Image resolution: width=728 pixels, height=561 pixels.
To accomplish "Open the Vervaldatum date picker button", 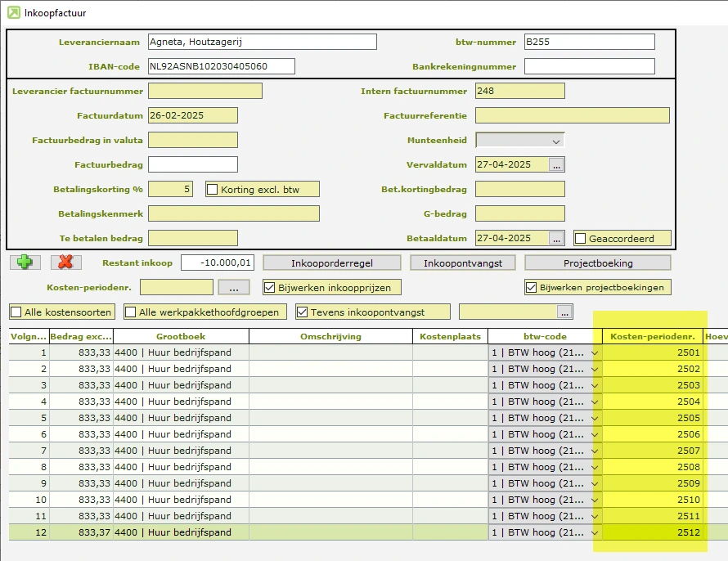I will click(x=556, y=164).
